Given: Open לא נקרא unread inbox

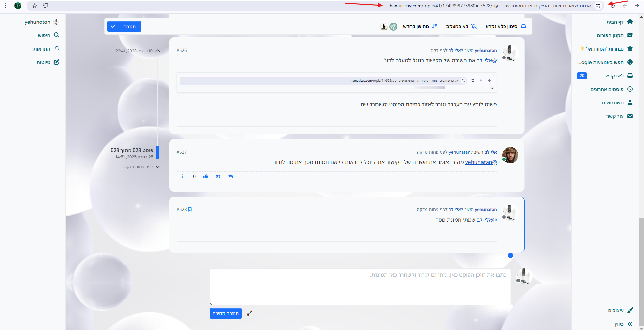Looking at the screenshot, I should [x=619, y=76].
